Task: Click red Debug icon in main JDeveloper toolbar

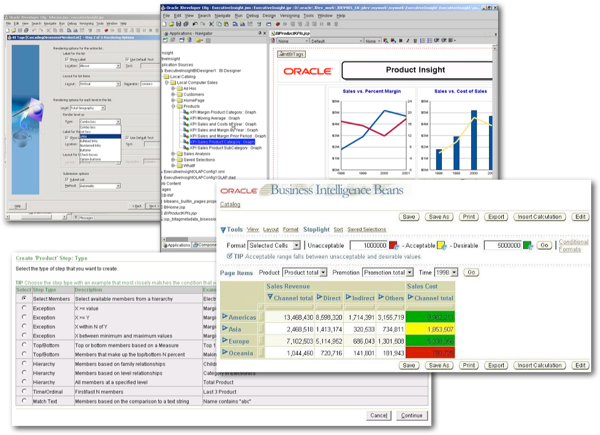Action: 278,24
